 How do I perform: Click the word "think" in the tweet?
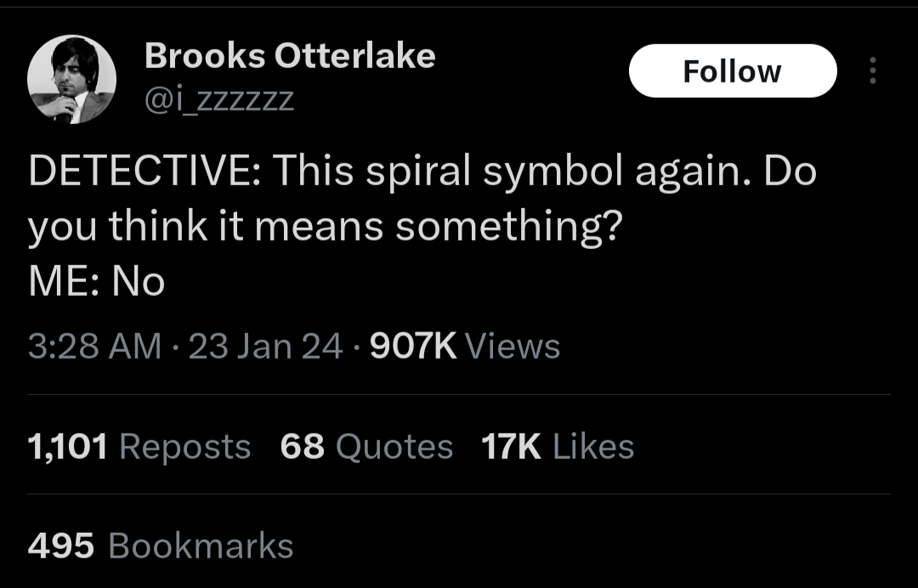point(160,228)
